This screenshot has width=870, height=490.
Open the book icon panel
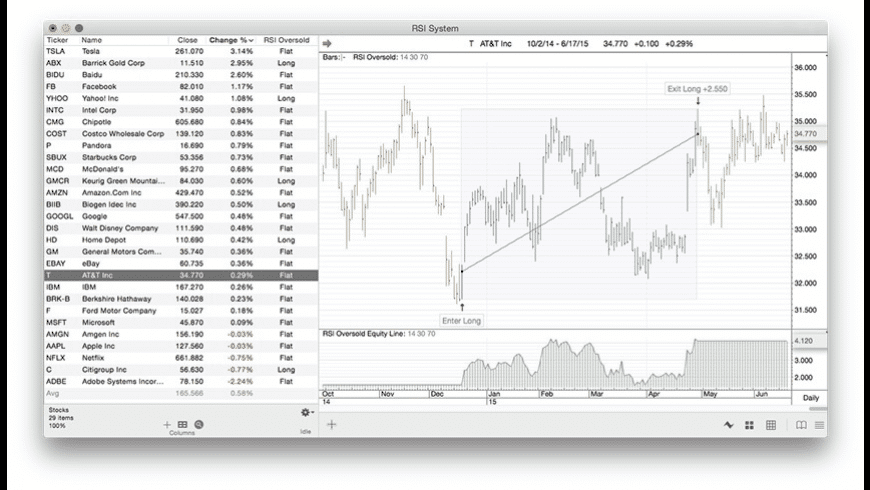click(801, 425)
